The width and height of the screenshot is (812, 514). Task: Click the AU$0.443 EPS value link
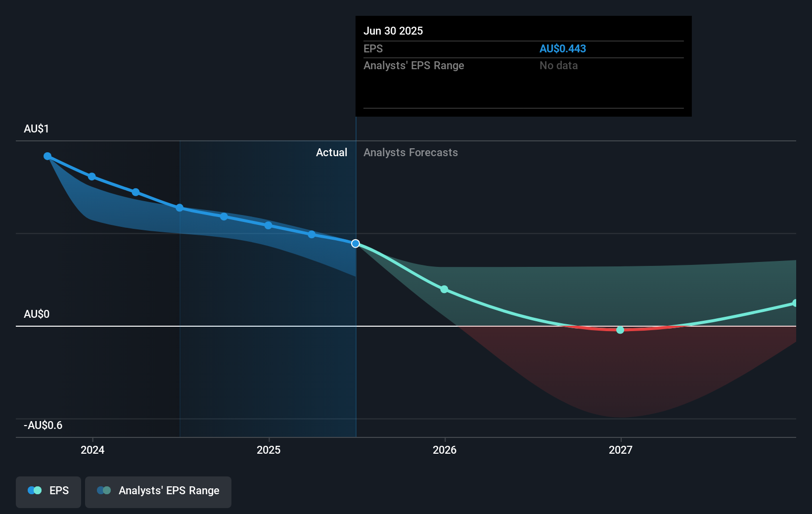pyautogui.click(x=563, y=48)
